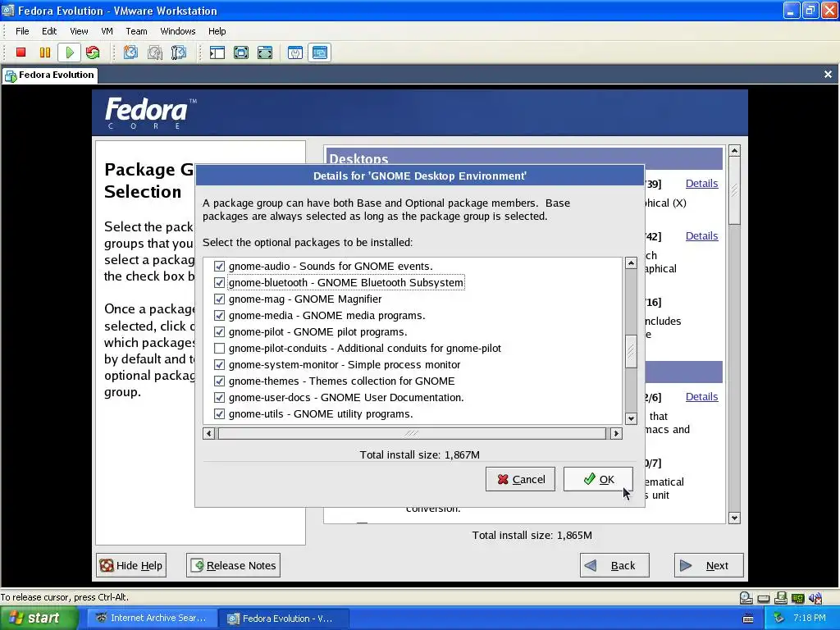Click the green Power On play icon
This screenshot has height=630, width=840.
pyautogui.click(x=70, y=52)
